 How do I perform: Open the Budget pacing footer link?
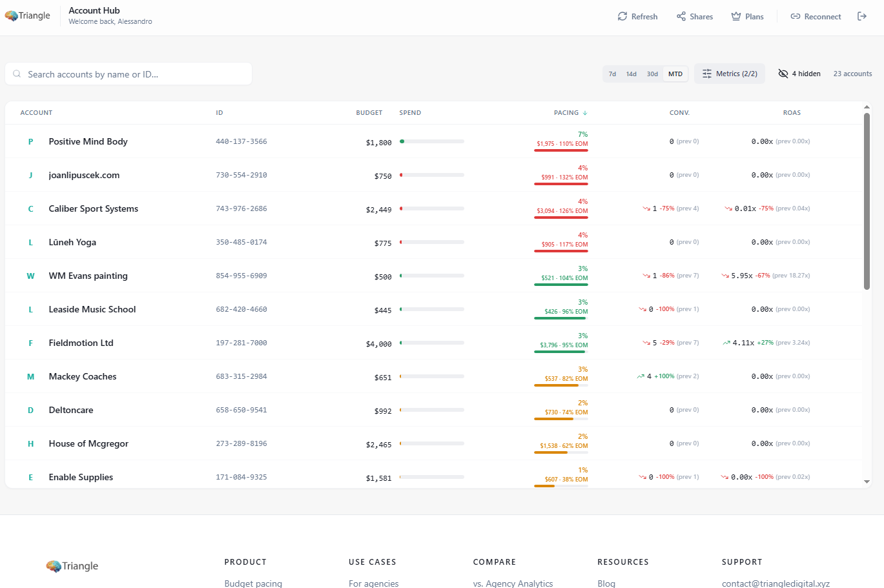[253, 583]
